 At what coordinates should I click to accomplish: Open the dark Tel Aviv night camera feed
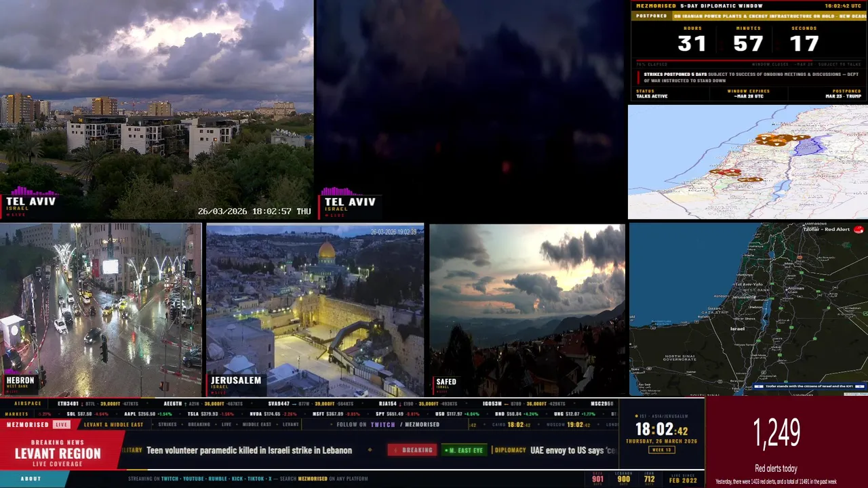[470, 110]
